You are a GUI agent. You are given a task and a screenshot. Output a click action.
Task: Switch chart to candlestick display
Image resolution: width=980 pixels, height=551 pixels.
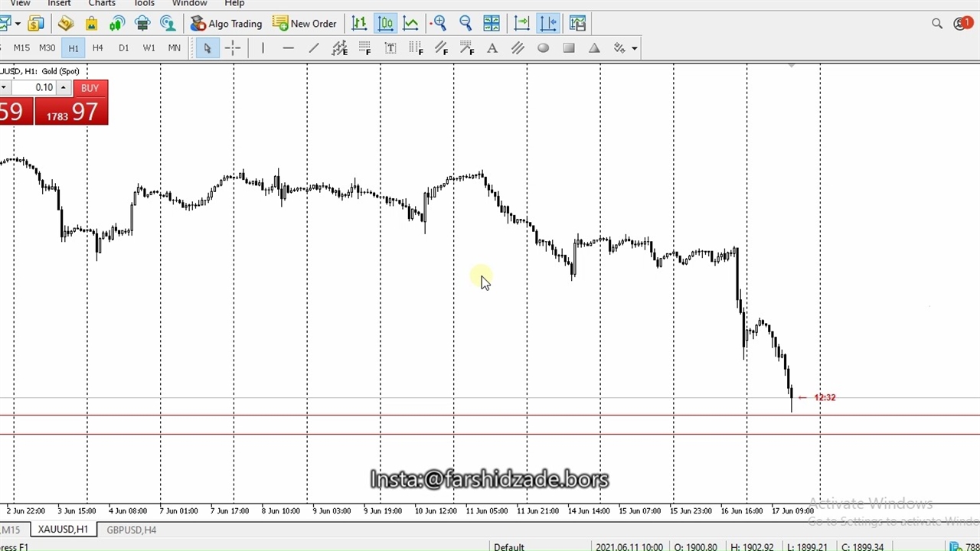coord(385,24)
